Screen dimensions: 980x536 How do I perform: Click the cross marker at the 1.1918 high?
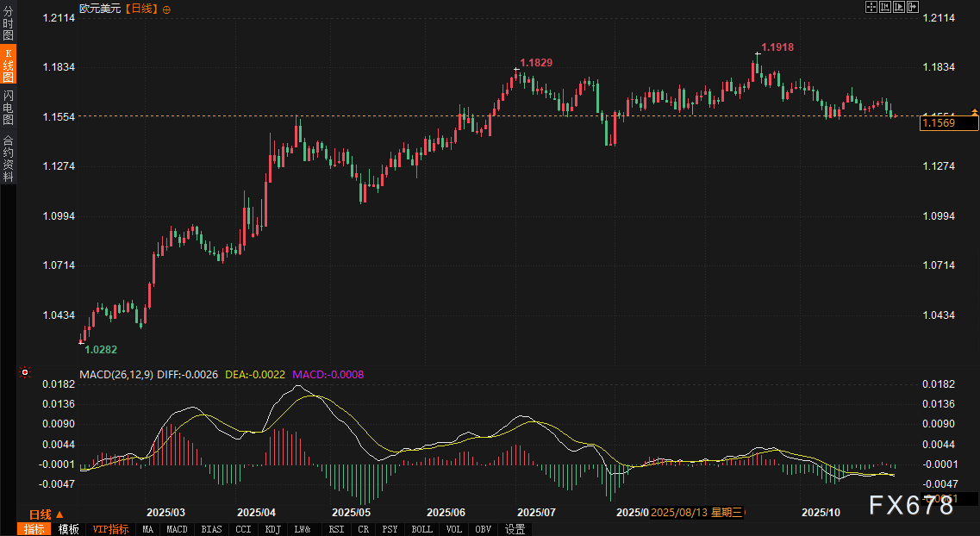[758, 53]
